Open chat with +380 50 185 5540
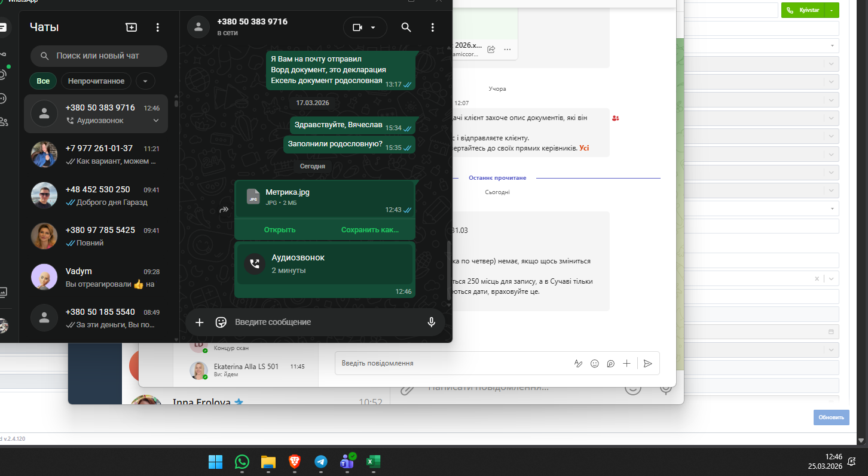 [x=96, y=318]
